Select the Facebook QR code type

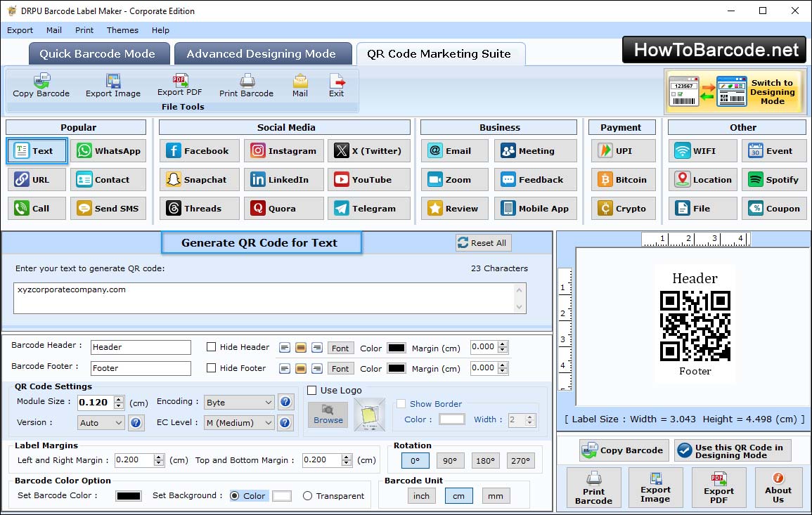tap(200, 150)
